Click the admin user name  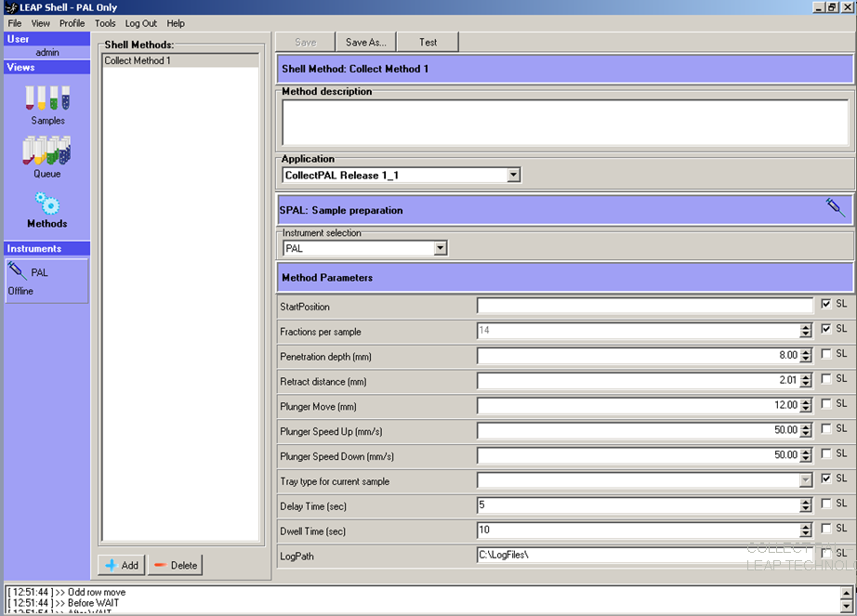[x=47, y=52]
